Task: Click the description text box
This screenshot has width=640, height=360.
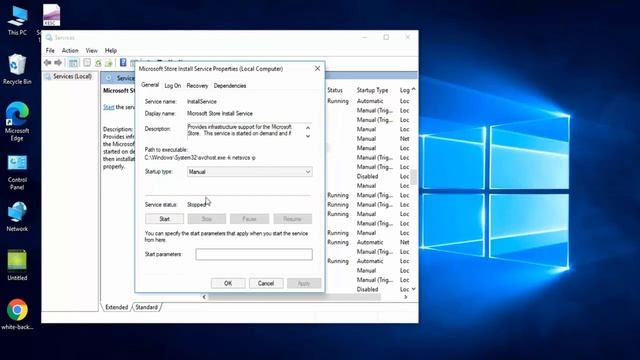Action: tap(246, 131)
